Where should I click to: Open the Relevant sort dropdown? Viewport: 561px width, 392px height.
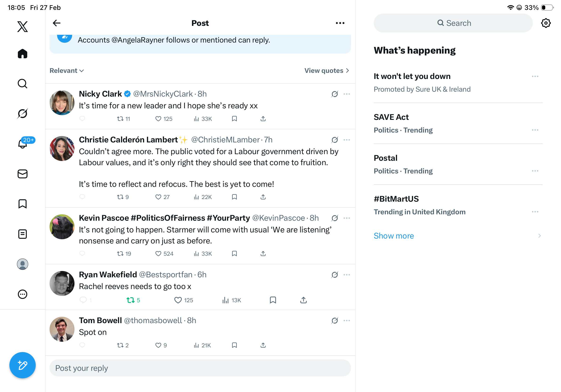click(67, 71)
